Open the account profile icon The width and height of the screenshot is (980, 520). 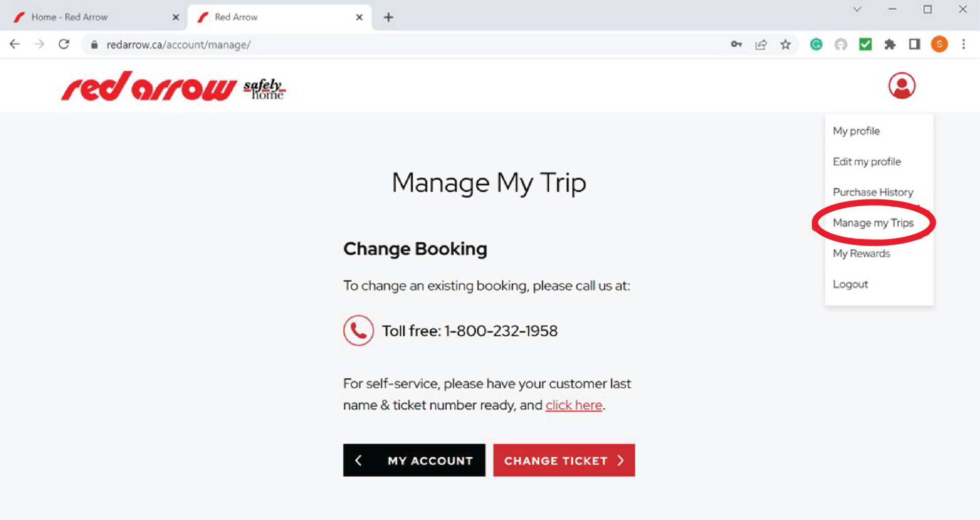[901, 86]
